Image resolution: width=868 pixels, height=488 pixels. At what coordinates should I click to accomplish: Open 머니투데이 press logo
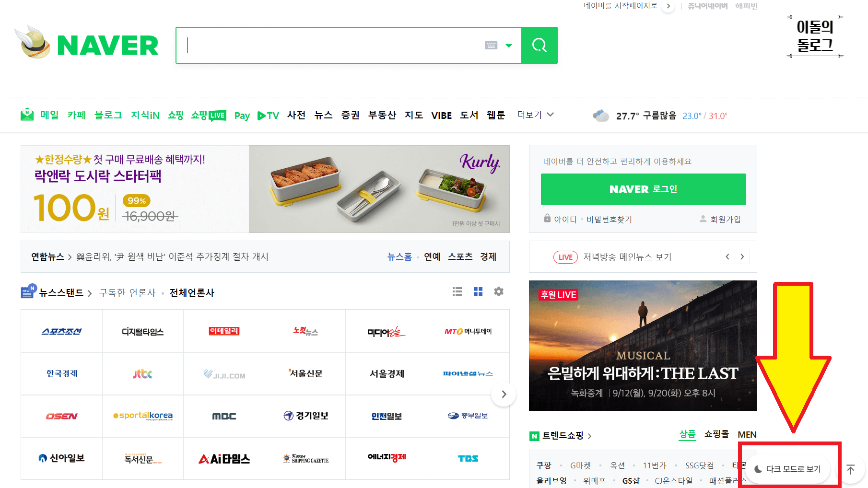[x=468, y=331]
